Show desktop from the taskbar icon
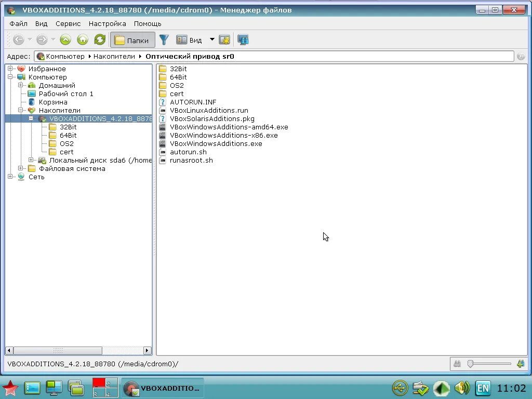The width and height of the screenshot is (532, 399). tap(32, 388)
